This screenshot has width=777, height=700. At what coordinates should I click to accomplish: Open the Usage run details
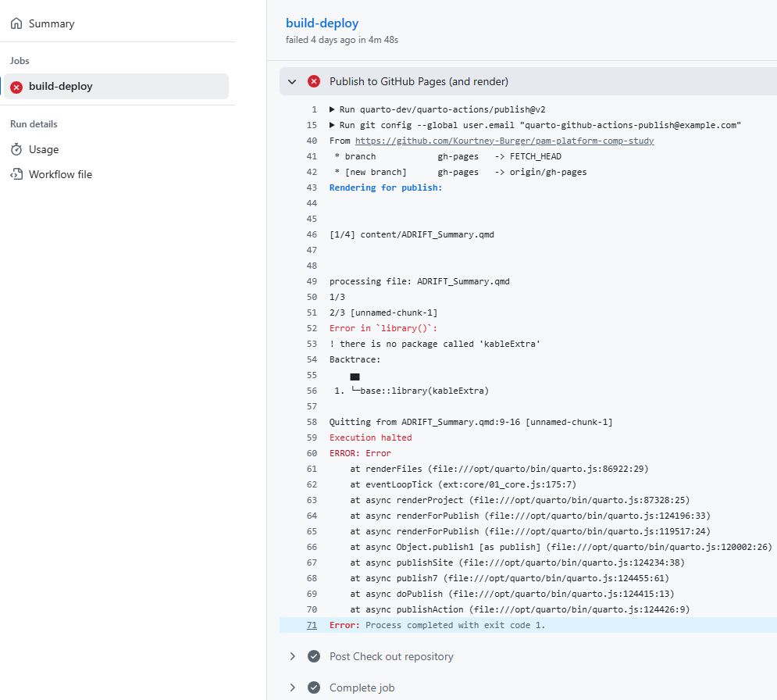coord(44,149)
